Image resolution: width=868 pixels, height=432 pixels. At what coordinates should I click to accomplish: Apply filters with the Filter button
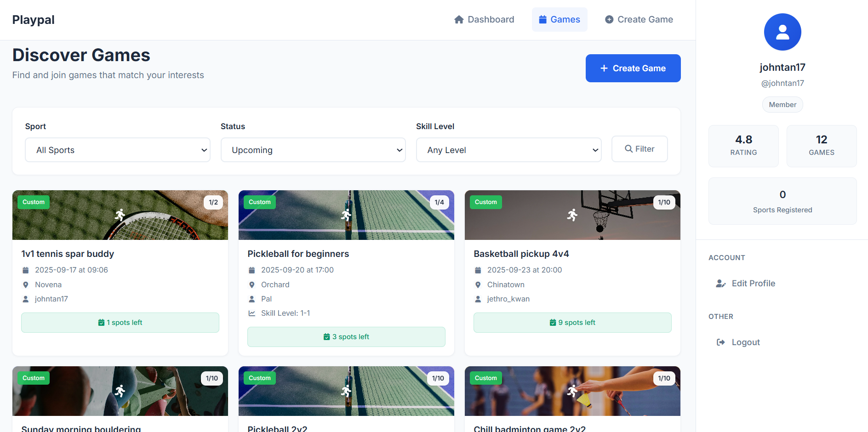click(x=640, y=149)
